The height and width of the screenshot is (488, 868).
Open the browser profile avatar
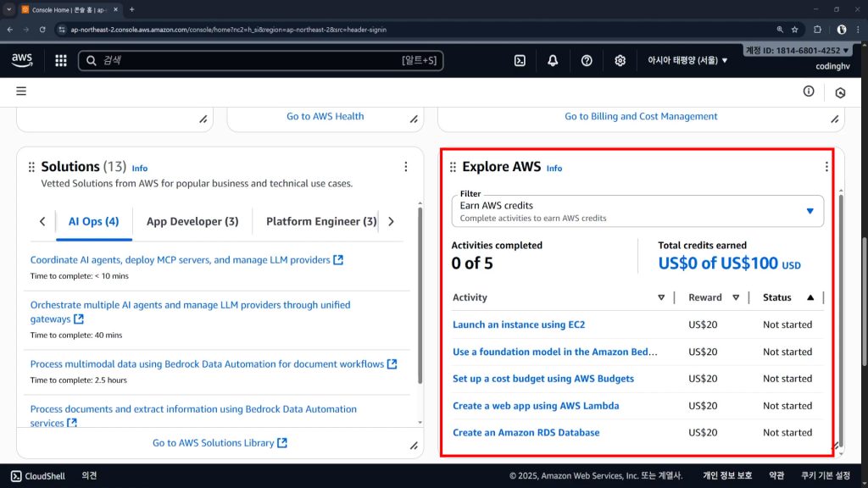[x=842, y=30]
